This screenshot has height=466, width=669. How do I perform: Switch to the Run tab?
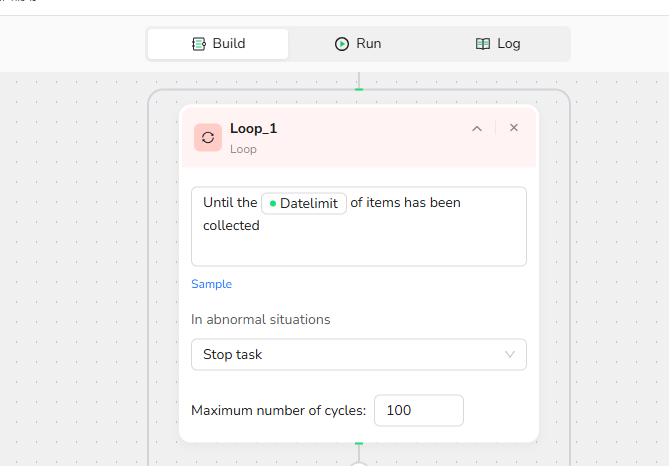pyautogui.click(x=358, y=44)
